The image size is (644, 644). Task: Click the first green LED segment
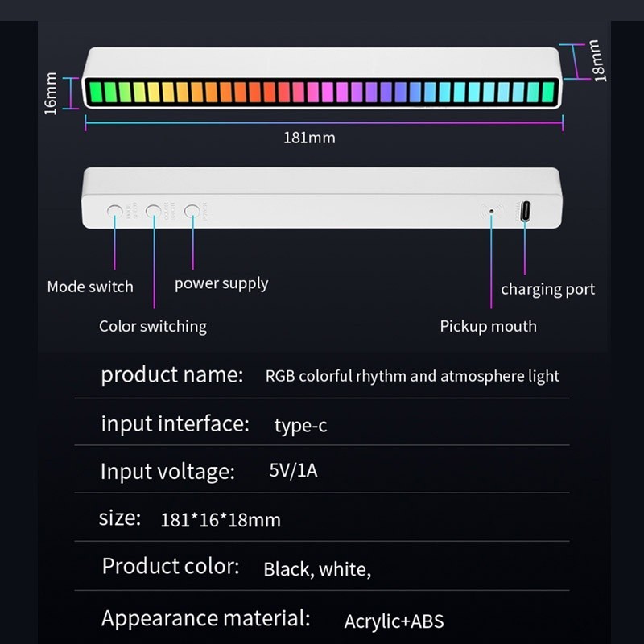click(x=96, y=93)
